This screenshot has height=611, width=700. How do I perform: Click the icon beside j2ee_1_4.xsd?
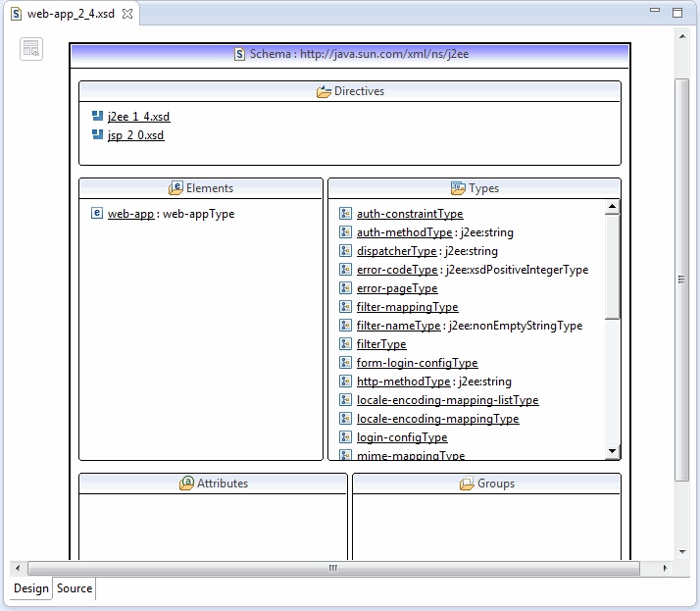pyautogui.click(x=97, y=116)
